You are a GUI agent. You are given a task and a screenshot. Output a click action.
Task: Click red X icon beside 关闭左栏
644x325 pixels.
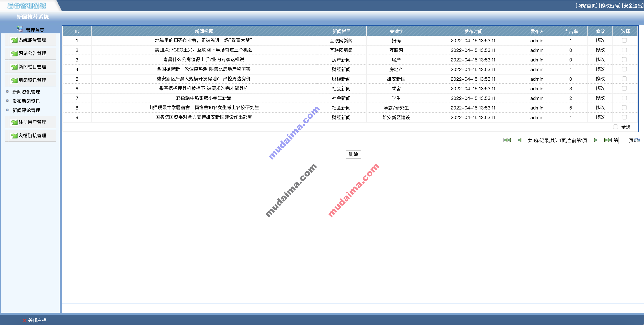(x=24, y=320)
